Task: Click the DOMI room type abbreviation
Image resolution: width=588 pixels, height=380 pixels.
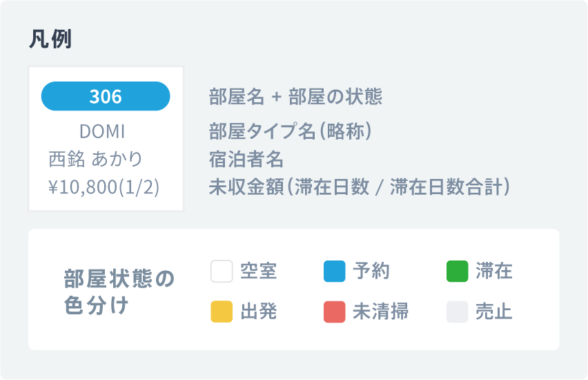Action: coord(102,131)
